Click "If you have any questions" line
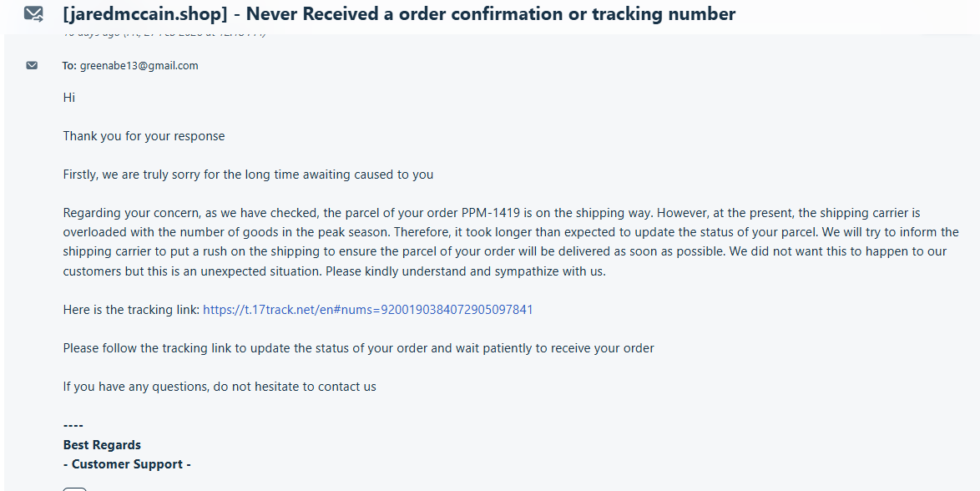 pos(220,387)
